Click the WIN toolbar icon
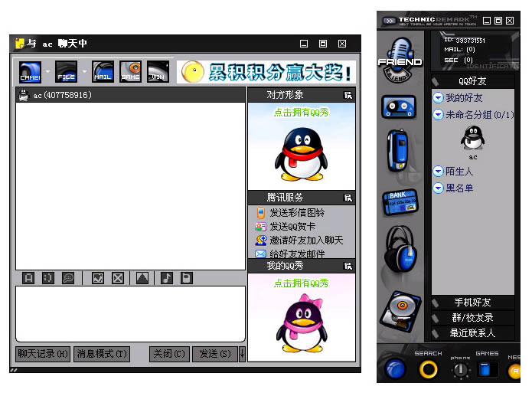This screenshot has height=396, width=532. pos(158,72)
